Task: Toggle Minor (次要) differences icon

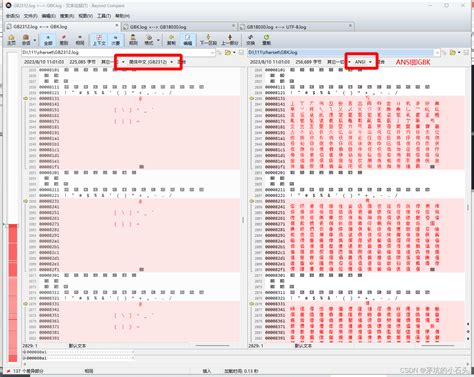Action: tap(116, 40)
